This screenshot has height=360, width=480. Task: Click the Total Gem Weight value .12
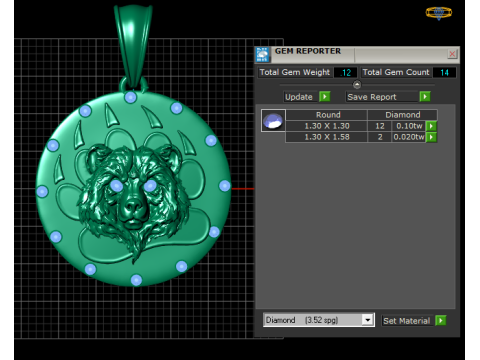[x=345, y=72]
